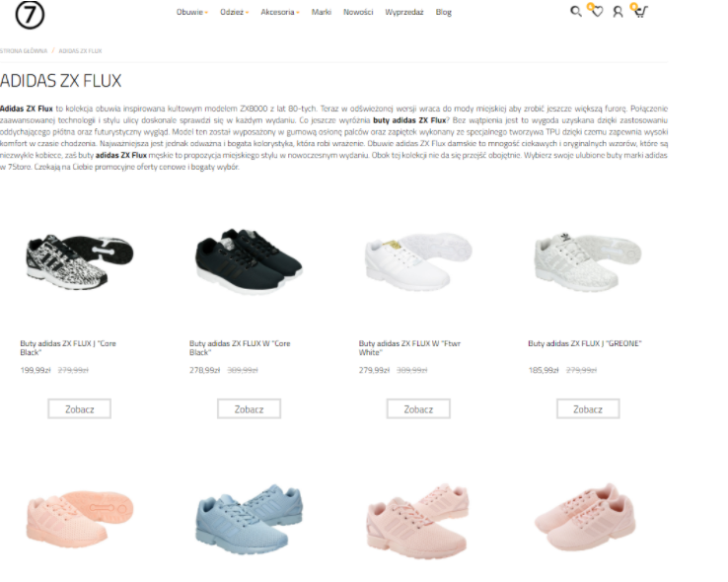The width and height of the screenshot is (728, 582).
Task: Open the Marki menu item
Action: 322,12
